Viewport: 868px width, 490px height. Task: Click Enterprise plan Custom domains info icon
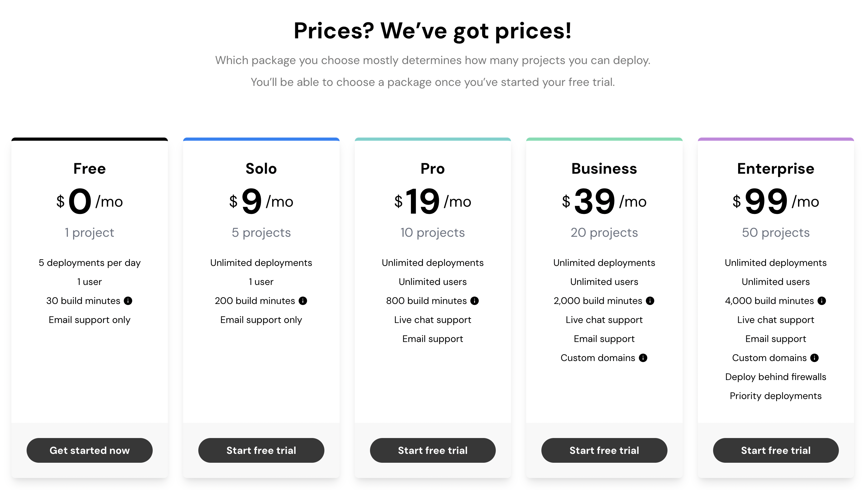click(814, 358)
